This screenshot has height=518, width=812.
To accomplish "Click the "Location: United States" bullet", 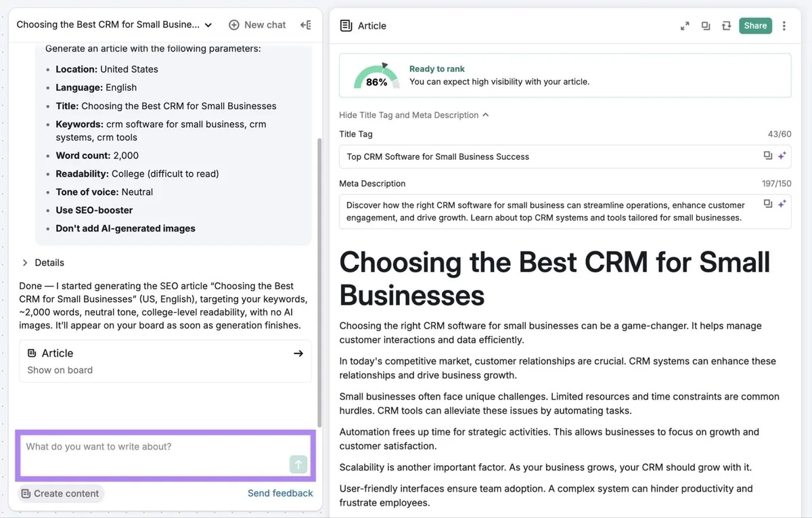I will [107, 69].
